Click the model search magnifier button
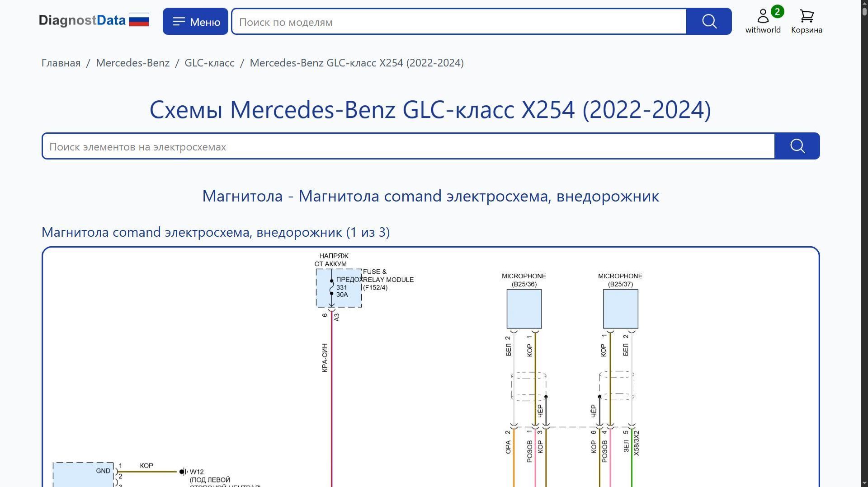This screenshot has height=487, width=868. pyautogui.click(x=709, y=21)
